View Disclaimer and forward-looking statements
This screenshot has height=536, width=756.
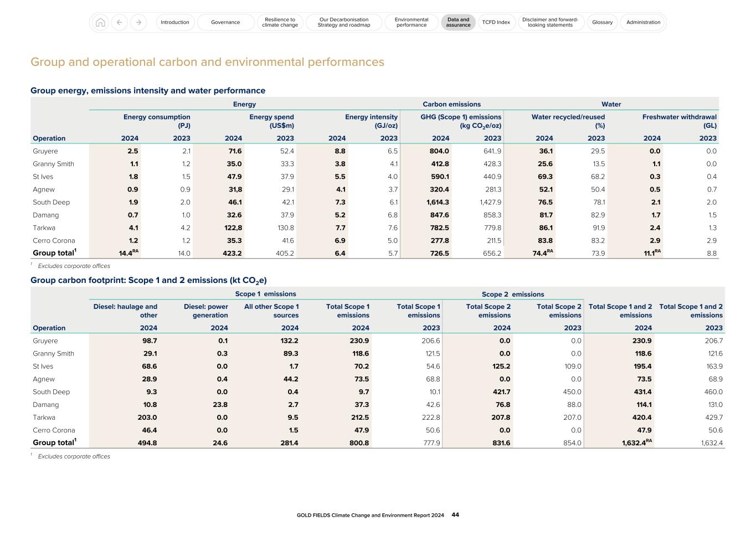(x=551, y=22)
